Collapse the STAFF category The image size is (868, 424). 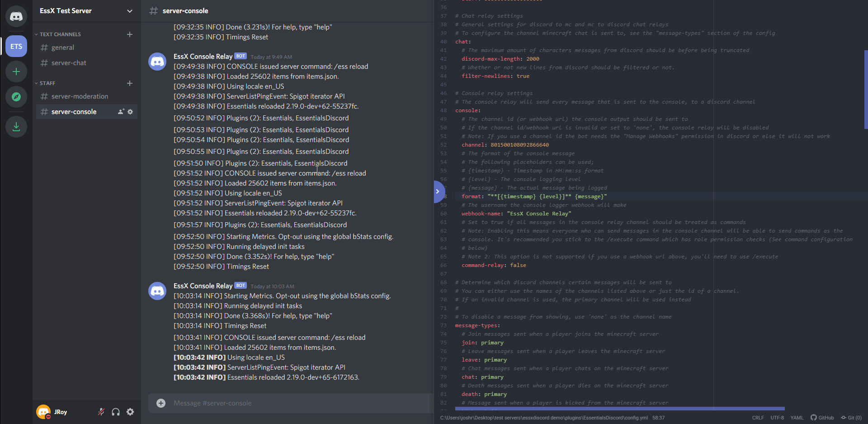(36, 83)
